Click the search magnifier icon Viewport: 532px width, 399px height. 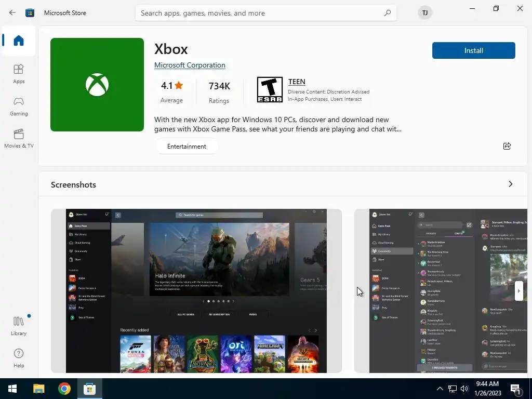tap(387, 13)
